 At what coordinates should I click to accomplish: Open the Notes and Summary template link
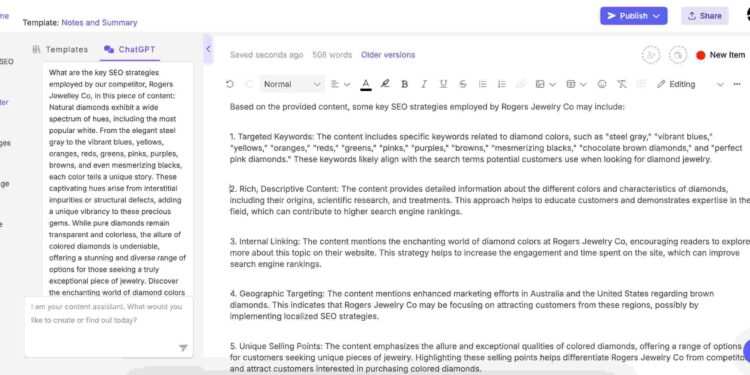coord(99,22)
